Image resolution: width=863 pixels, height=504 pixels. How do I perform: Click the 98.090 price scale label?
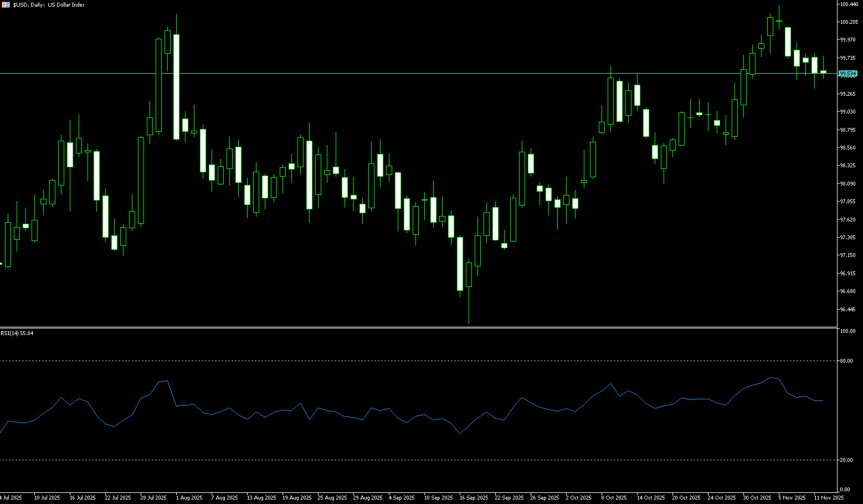[x=847, y=184]
